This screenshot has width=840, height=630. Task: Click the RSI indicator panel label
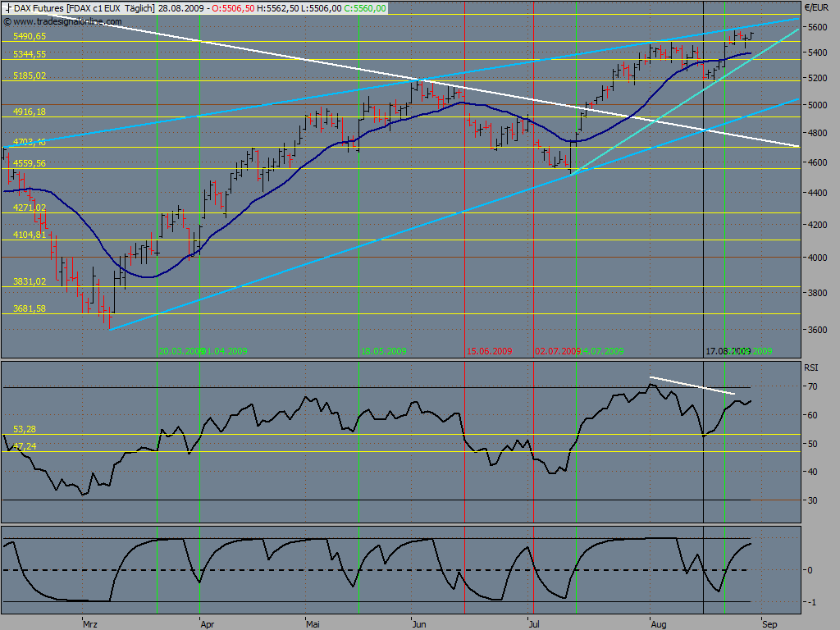811,367
